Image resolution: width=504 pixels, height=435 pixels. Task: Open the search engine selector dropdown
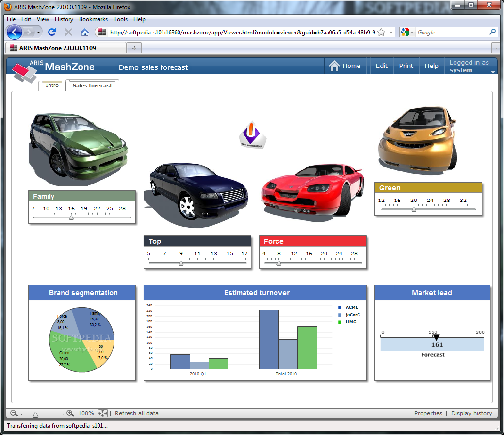(412, 32)
